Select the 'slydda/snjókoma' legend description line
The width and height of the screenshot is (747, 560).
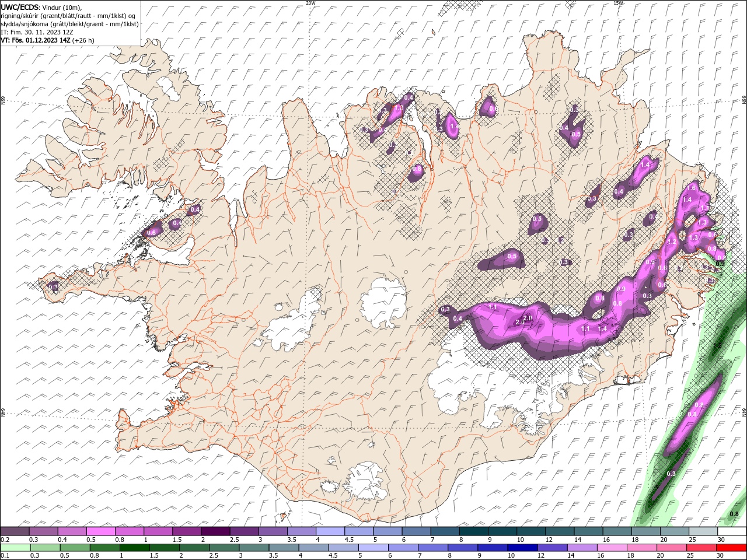tap(69, 24)
